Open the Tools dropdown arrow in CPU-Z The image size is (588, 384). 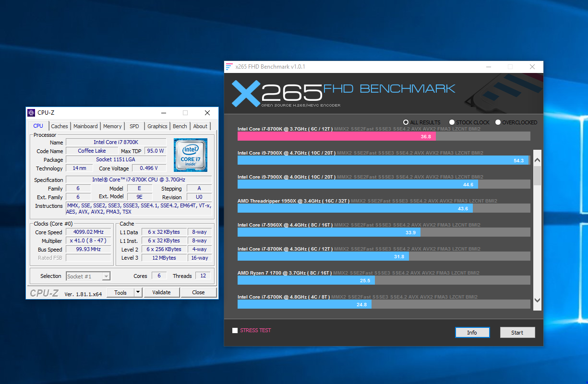pyautogui.click(x=138, y=292)
